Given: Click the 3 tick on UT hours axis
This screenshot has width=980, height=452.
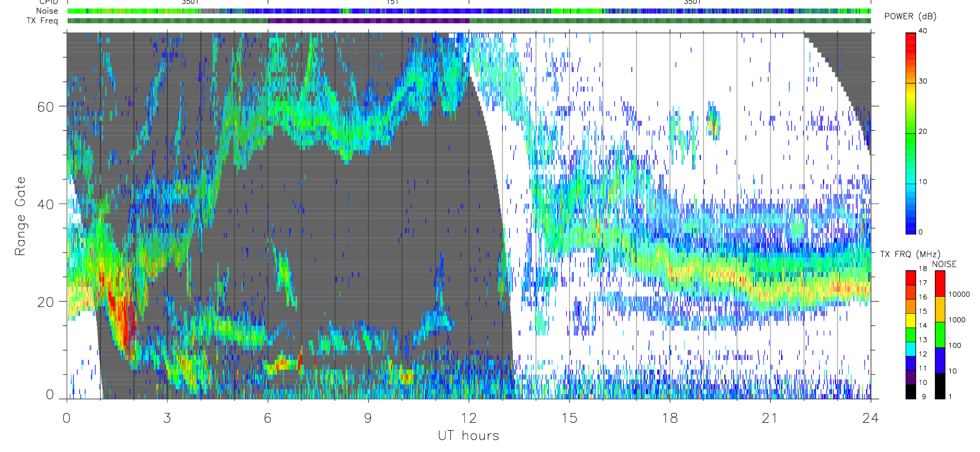Looking at the screenshot, I should 167,418.
